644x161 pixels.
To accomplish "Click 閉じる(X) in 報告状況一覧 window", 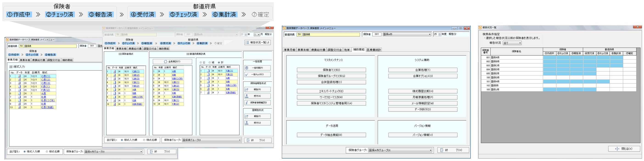I will [624, 149].
